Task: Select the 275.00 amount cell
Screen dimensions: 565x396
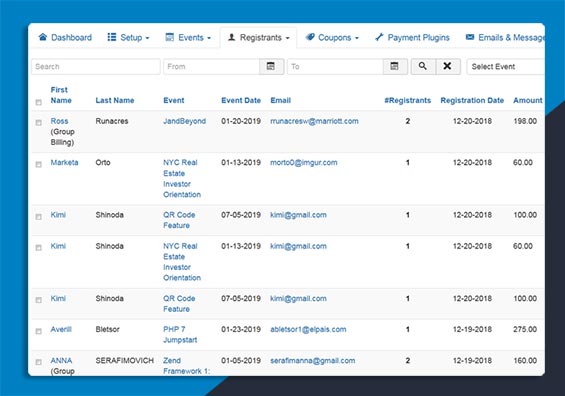Action: coord(525,329)
